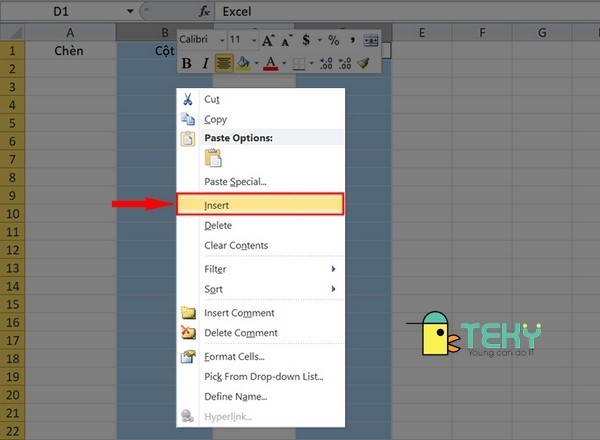Select Insert in the context menu
Viewport: 600px width, 440px height.
(260, 205)
